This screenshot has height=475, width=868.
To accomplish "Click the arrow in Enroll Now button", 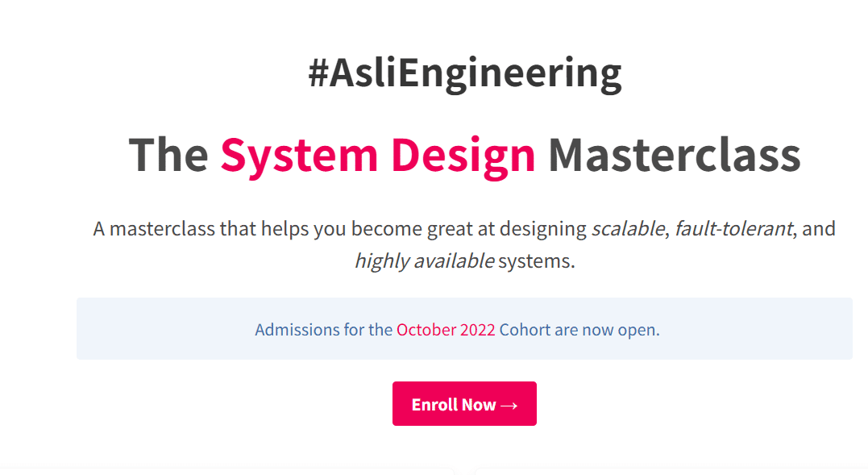I will coord(509,405).
